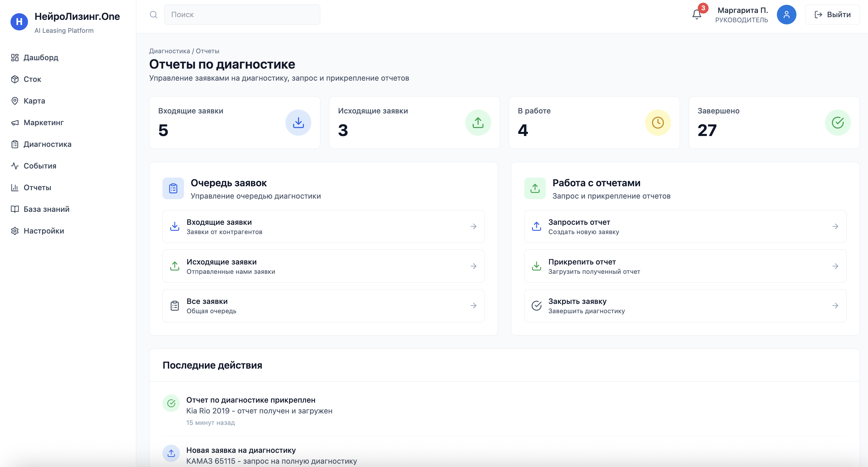The height and width of the screenshot is (467, 868).
Task: Open События via its activity icon
Action: [15, 165]
